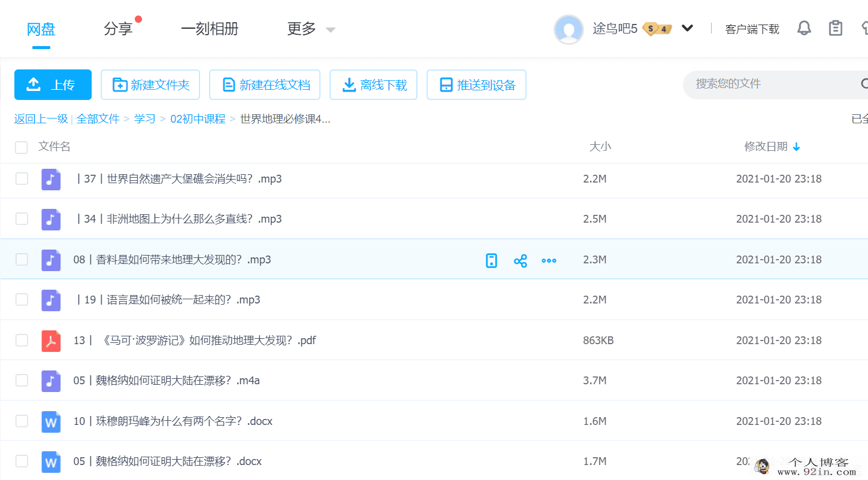The height and width of the screenshot is (480, 868).
Task: Click 新建在线文档 button
Action: pyautogui.click(x=265, y=84)
